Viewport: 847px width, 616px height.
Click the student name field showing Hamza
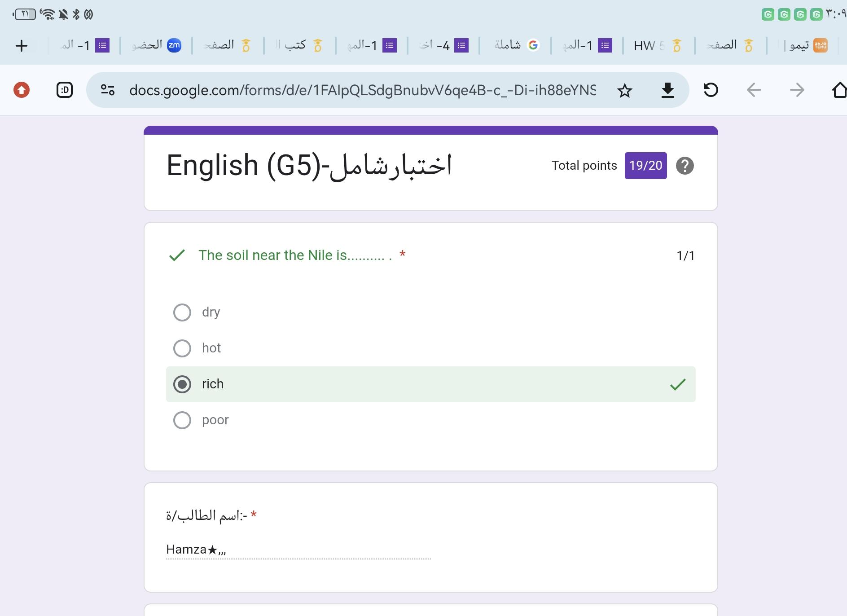(x=298, y=550)
